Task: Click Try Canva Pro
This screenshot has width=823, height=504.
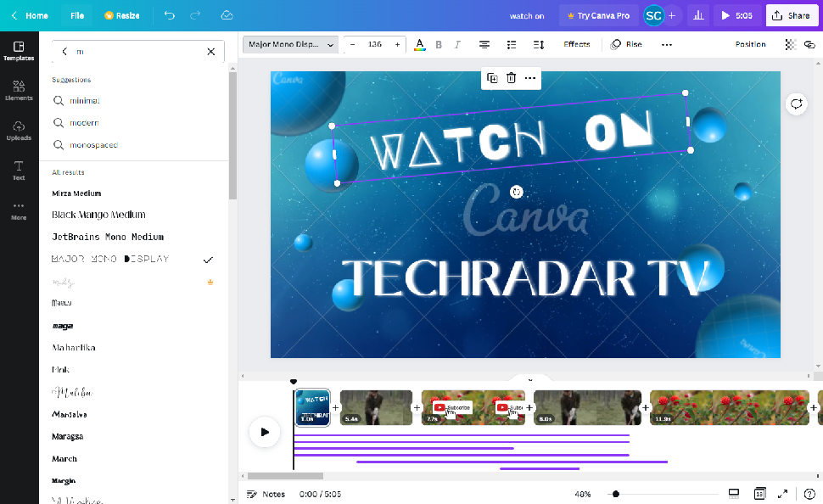Action: click(598, 16)
